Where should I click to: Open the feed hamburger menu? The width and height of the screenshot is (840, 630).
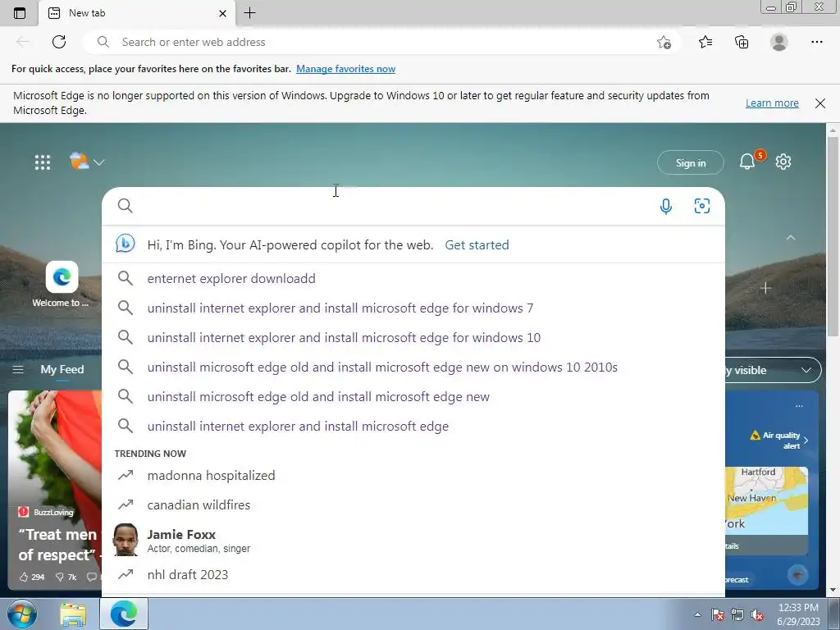pos(18,370)
